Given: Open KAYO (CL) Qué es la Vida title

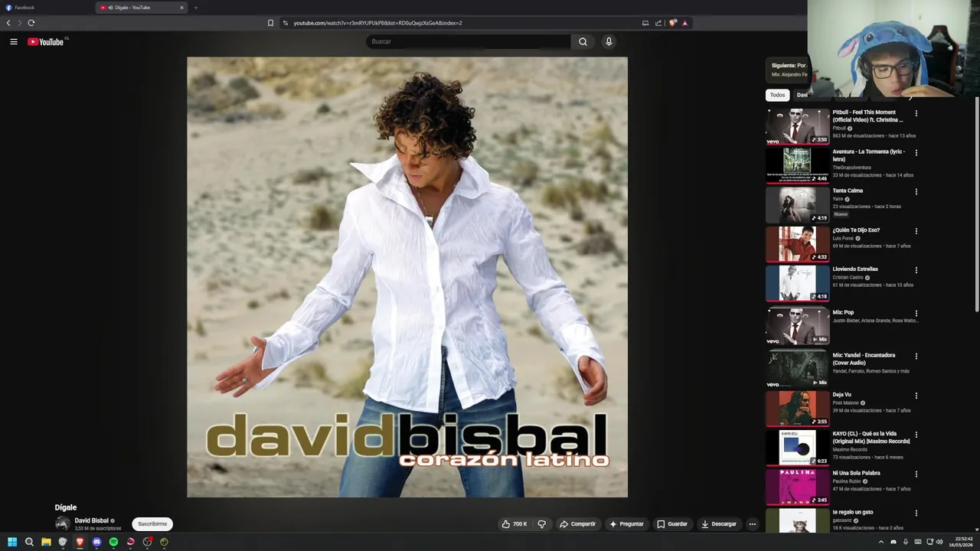Looking at the screenshot, I should pos(871,437).
